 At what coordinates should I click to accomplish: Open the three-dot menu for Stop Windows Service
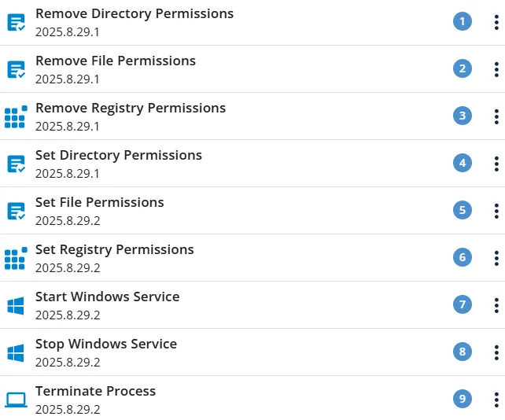496,352
